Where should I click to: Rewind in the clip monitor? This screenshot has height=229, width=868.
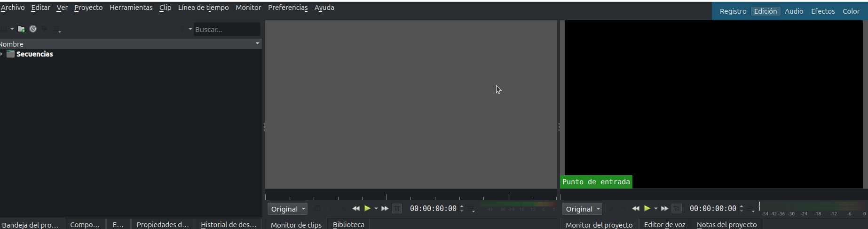pos(356,209)
